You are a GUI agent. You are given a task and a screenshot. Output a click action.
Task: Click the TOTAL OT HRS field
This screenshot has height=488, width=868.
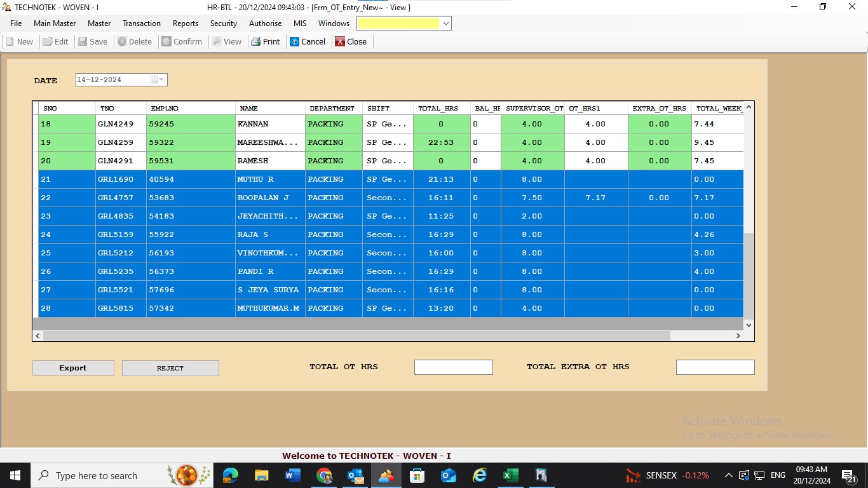[x=453, y=367]
